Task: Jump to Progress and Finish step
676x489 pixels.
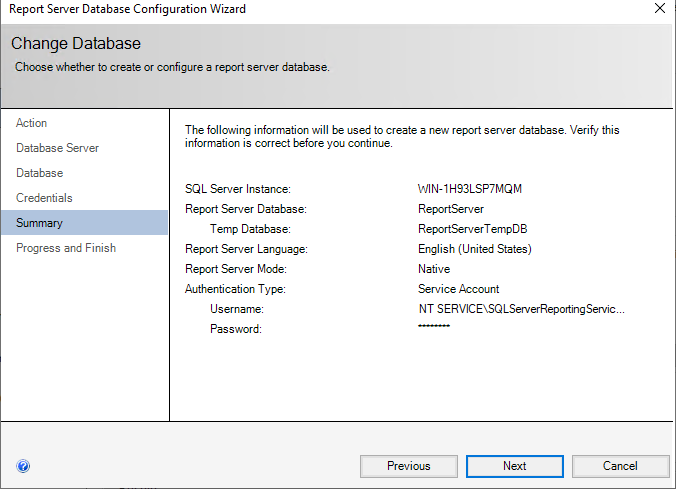Action: tap(66, 248)
